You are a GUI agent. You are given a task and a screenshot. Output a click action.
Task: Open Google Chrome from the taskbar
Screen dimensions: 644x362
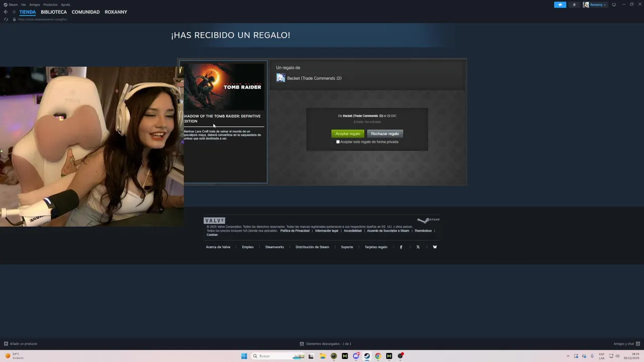coord(378,356)
